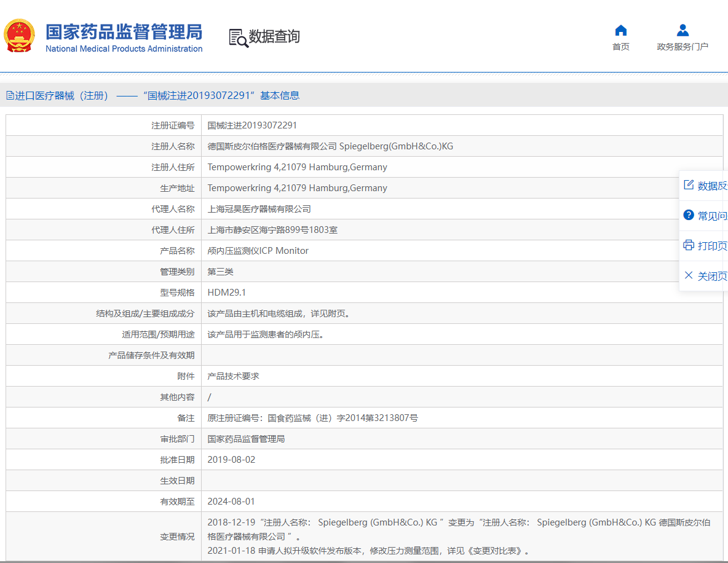Click the 生产地址 address value
This screenshot has height=563, width=728.
click(297, 188)
